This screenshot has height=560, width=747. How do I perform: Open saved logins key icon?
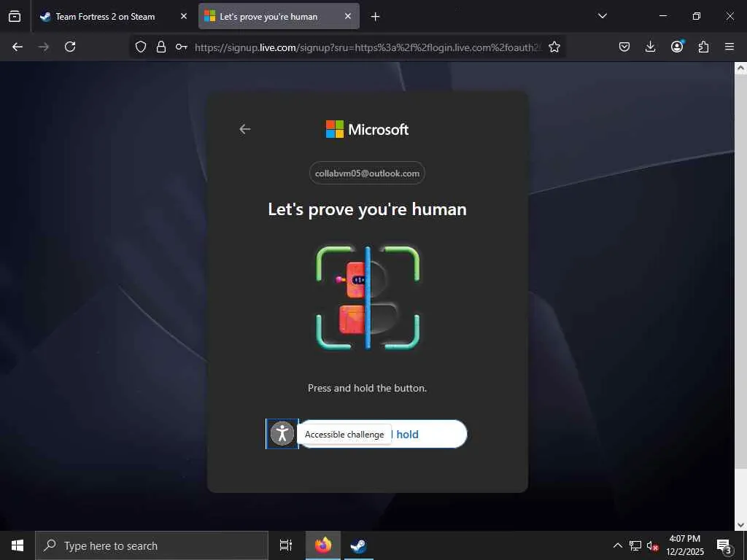(181, 47)
